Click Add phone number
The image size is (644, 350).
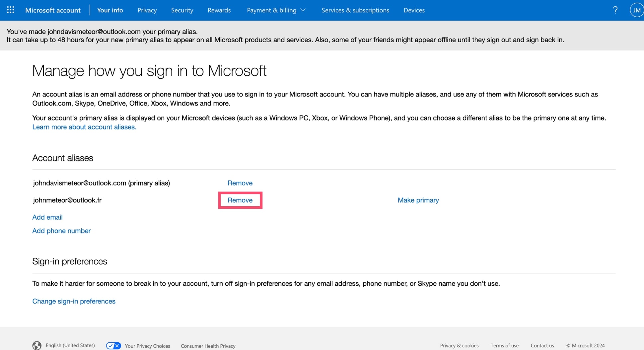click(61, 231)
